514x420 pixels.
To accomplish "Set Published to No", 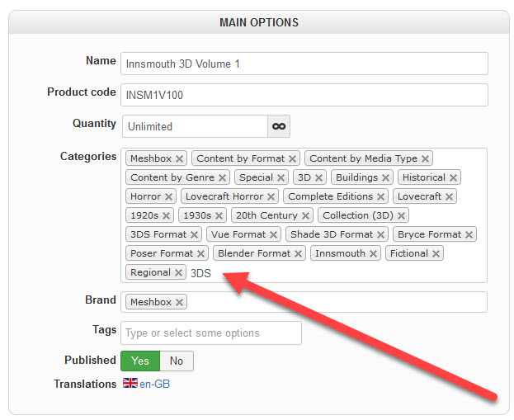I will pos(177,361).
